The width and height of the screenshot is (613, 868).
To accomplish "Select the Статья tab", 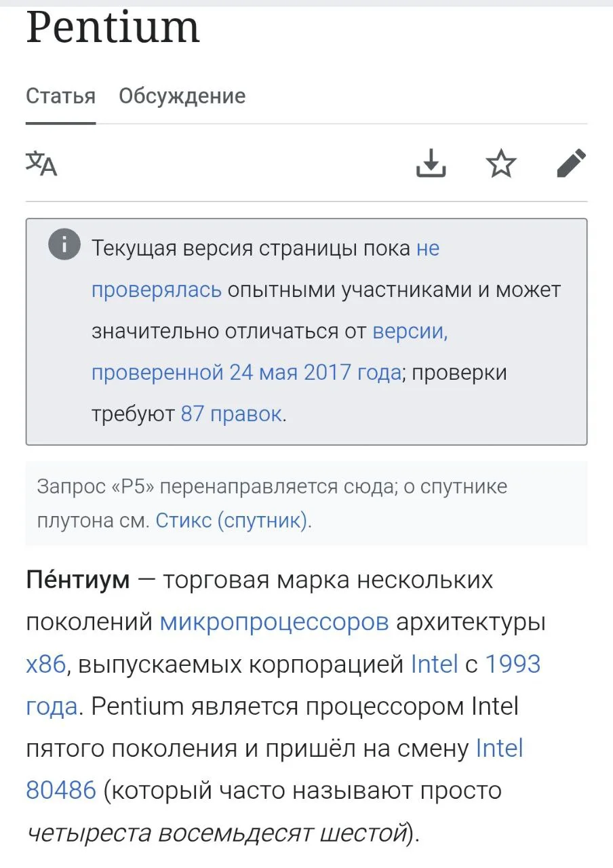I will tap(60, 96).
